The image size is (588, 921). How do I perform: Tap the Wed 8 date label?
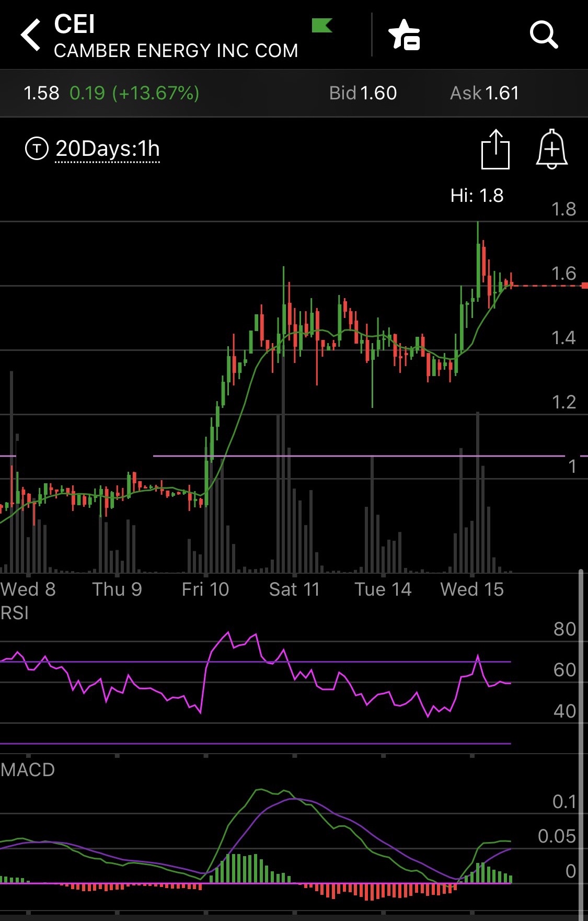coord(28,589)
